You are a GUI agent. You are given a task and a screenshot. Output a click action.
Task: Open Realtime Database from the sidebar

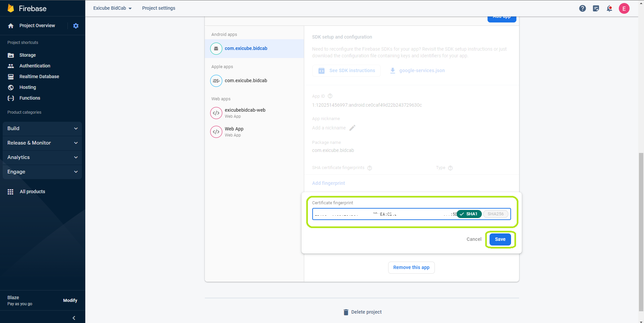(39, 76)
